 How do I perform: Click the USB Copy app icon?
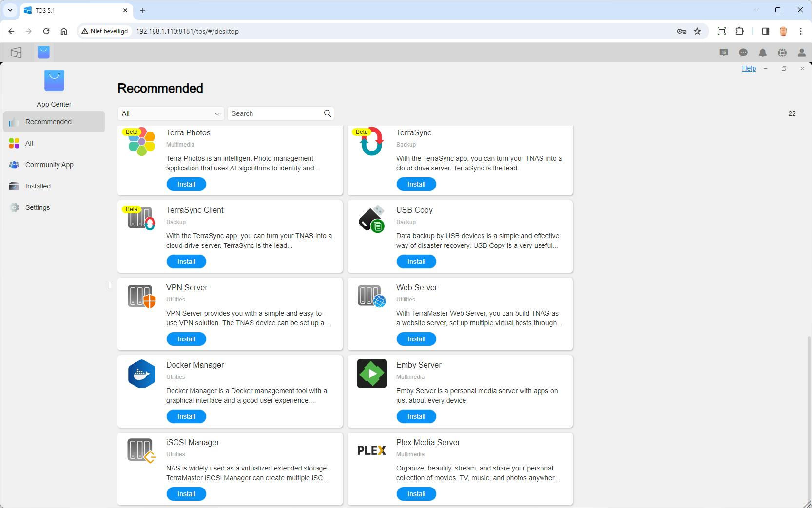371,219
